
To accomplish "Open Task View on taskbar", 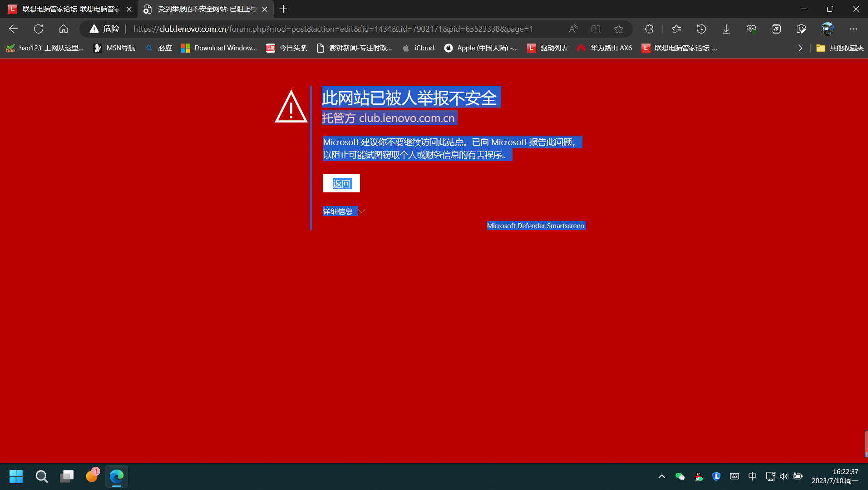I will pos(67,476).
